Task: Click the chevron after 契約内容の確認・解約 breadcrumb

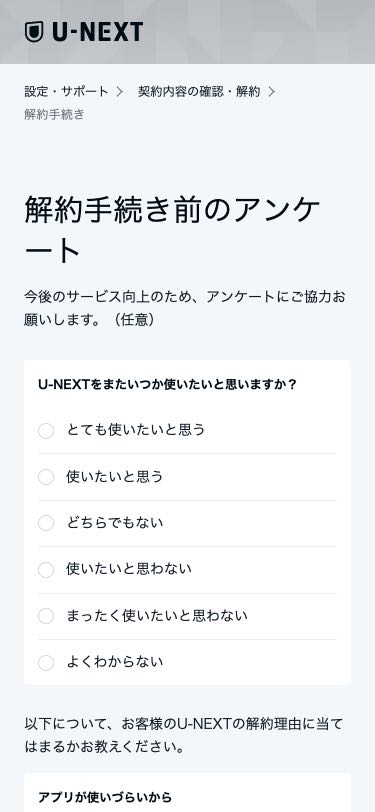Action: click(x=271, y=92)
